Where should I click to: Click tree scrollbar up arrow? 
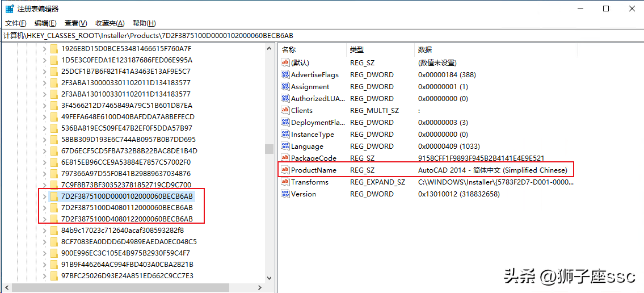[270, 48]
